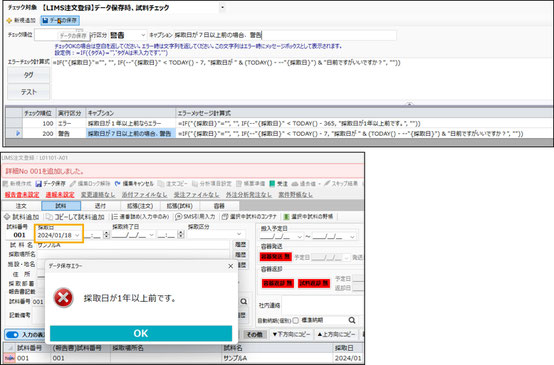Viewport: 554px width, 365px height.
Task: Click the 標準納期 search magnifier icon
Action: (352, 320)
